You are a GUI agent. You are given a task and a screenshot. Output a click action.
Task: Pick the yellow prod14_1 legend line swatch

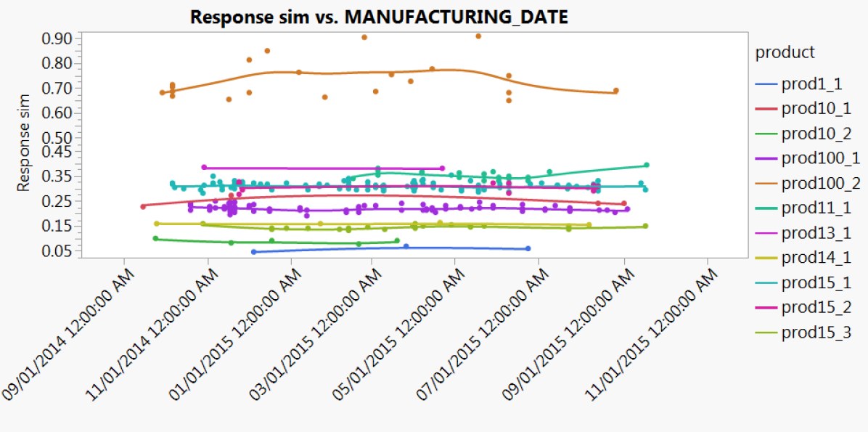pyautogui.click(x=766, y=258)
